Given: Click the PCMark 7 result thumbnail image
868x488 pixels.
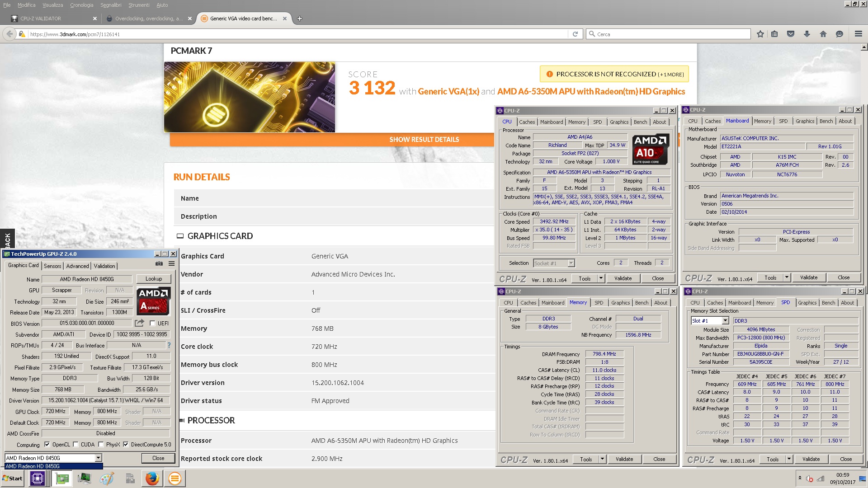Looking at the screenshot, I should (250, 97).
